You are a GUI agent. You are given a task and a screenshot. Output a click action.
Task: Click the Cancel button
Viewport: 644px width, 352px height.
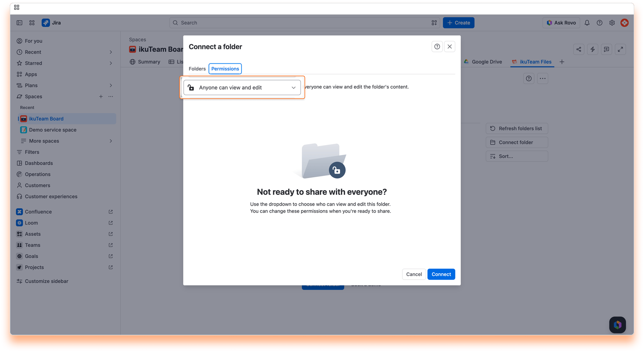click(x=414, y=274)
